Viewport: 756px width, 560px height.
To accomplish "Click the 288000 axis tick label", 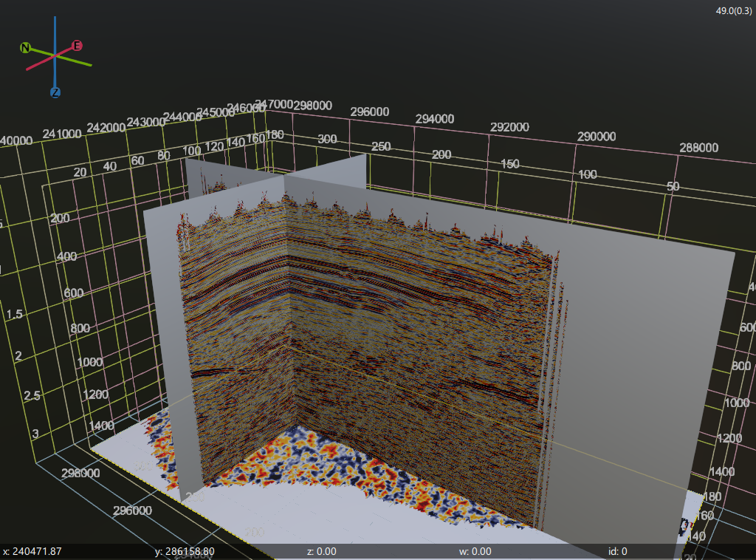I will click(x=698, y=148).
